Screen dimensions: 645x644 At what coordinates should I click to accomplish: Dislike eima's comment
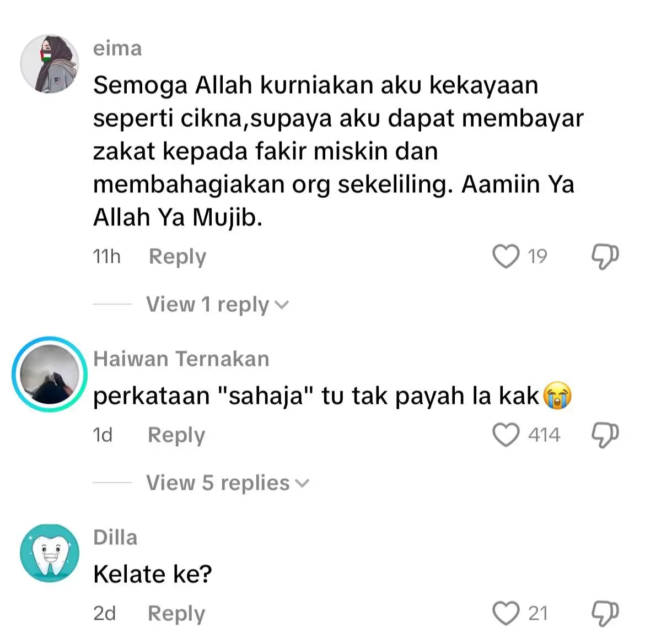605,257
